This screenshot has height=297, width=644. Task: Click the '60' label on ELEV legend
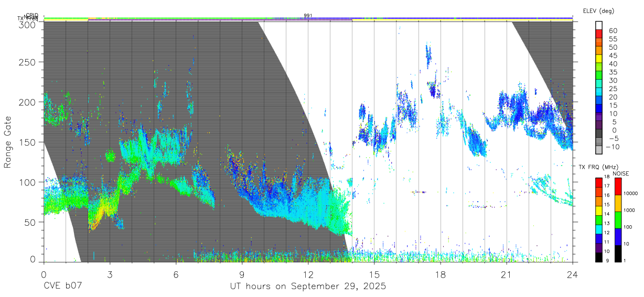[613, 30]
